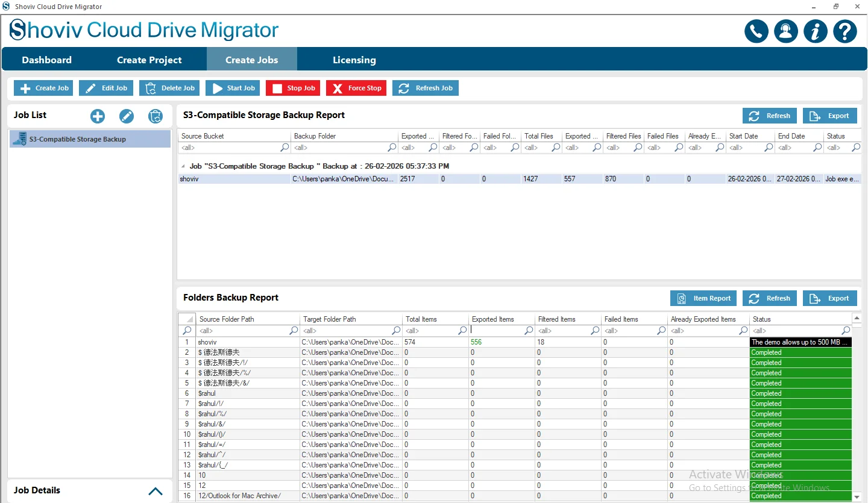This screenshot has height=503, width=868.
Task: Click search icon in Already Exported Items filter
Action: point(743,331)
